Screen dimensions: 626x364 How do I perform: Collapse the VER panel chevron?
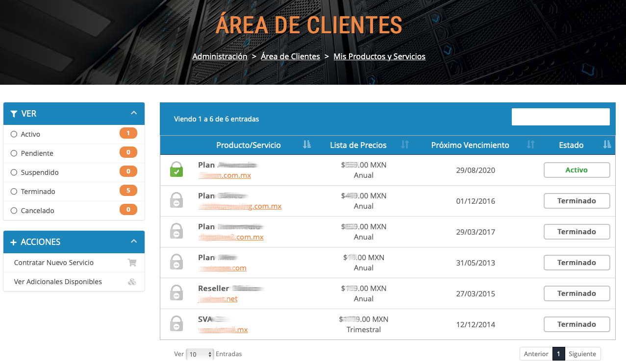(134, 113)
